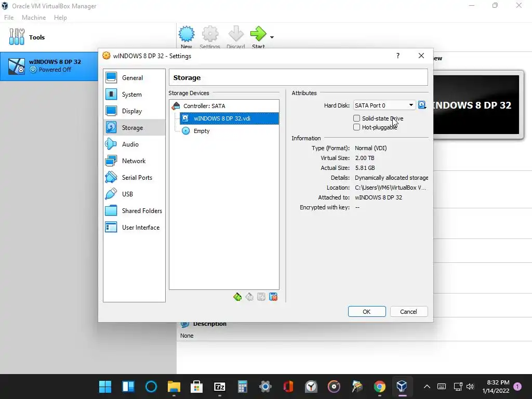Open 7-Zip from taskbar
The width and height of the screenshot is (532, 399).
pos(220,386)
